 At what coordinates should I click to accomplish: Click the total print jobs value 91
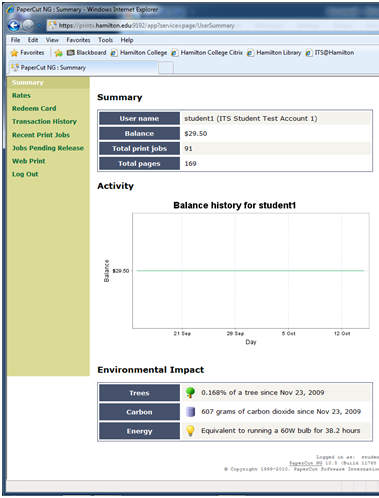point(188,149)
